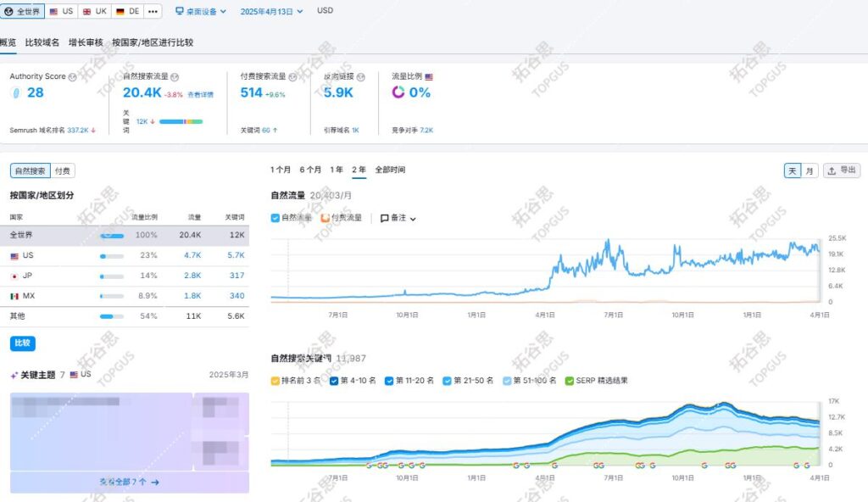868x502 pixels.
Task: Switch to the 增长审核 tab
Action: (x=86, y=42)
